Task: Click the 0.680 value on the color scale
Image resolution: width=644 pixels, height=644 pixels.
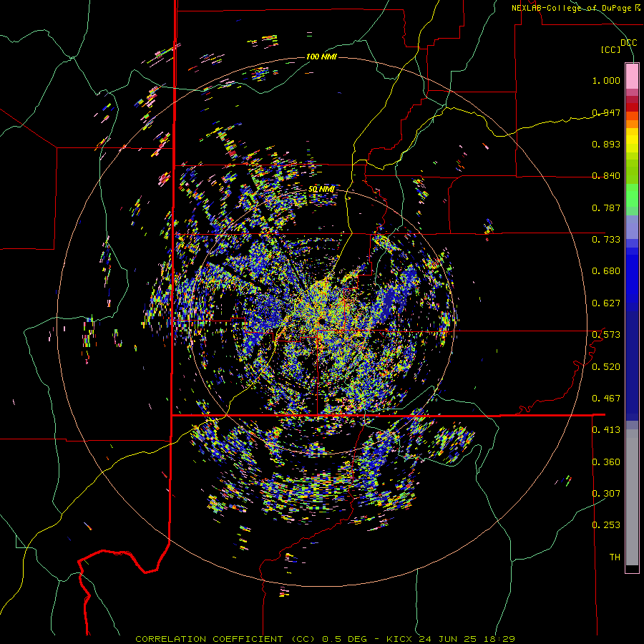Action: point(606,271)
